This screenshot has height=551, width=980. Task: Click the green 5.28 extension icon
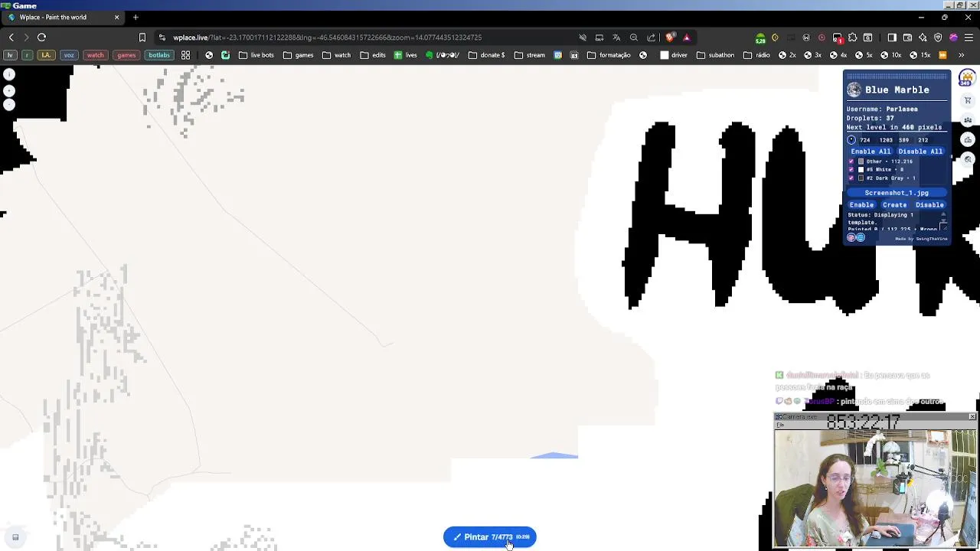point(760,37)
